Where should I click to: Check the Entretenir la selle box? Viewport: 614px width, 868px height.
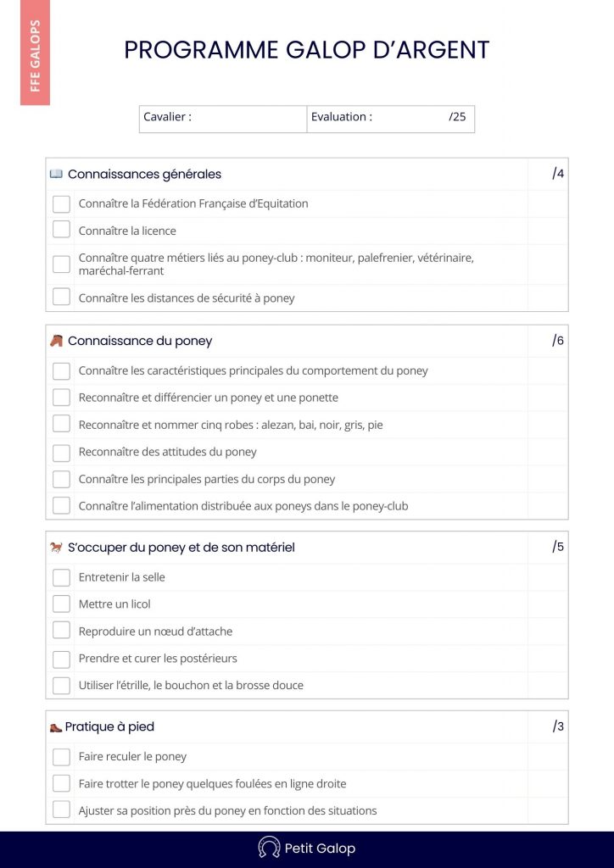pos(61,577)
